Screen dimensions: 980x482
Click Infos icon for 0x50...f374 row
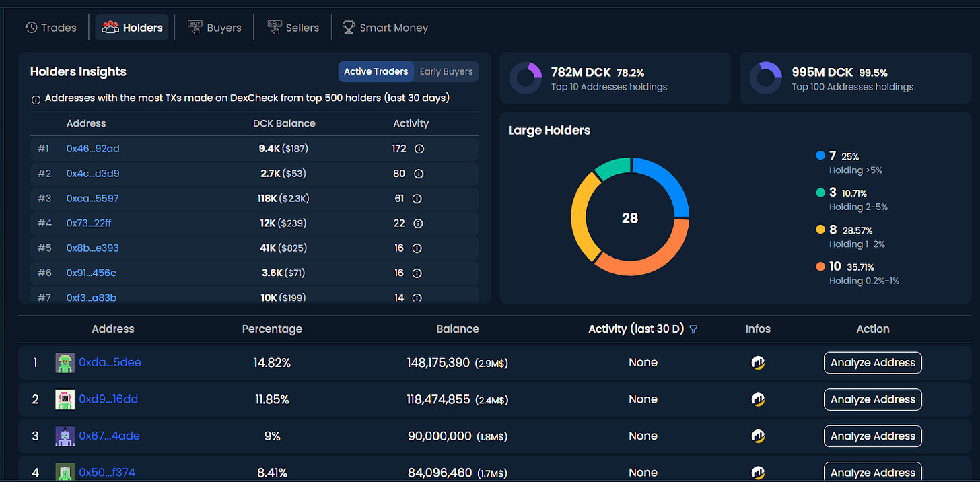tap(758, 473)
